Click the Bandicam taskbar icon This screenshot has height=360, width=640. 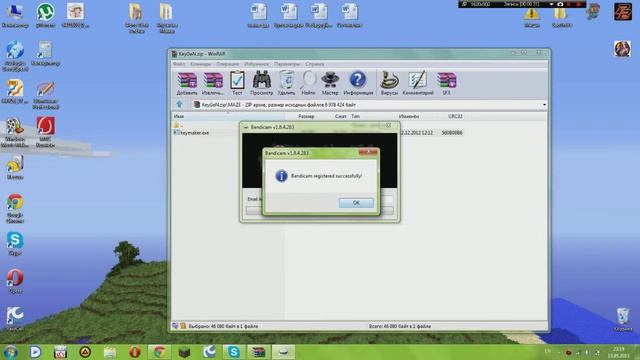coord(283,352)
